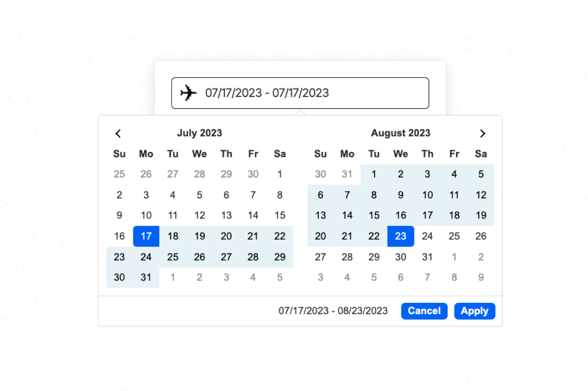Choose August 15 in the calendar grid
The image size is (588, 391).
click(x=374, y=215)
